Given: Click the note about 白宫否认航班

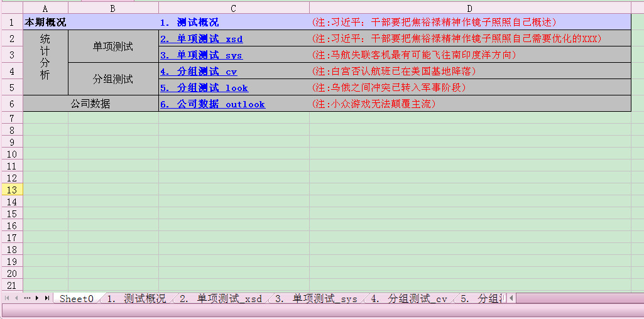Looking at the screenshot, I should tap(394, 72).
